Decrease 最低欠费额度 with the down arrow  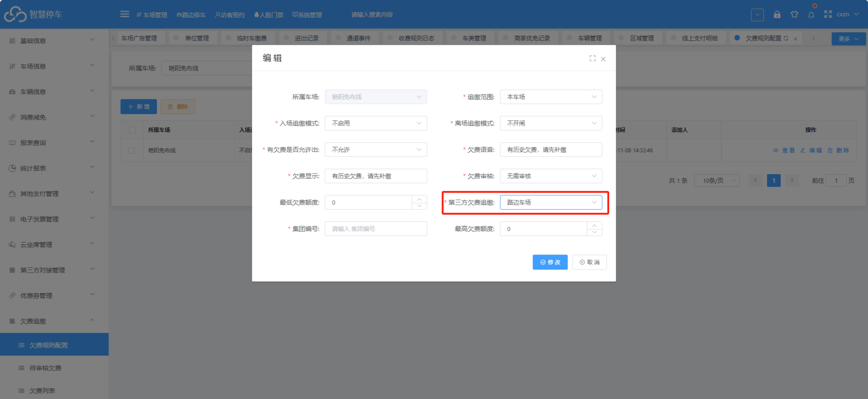click(x=419, y=206)
